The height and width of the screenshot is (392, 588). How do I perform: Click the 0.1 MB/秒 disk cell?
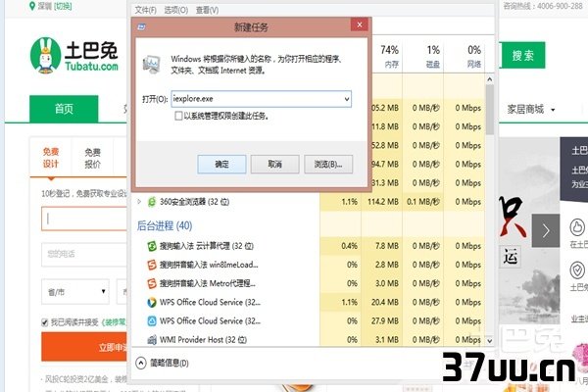click(423, 202)
